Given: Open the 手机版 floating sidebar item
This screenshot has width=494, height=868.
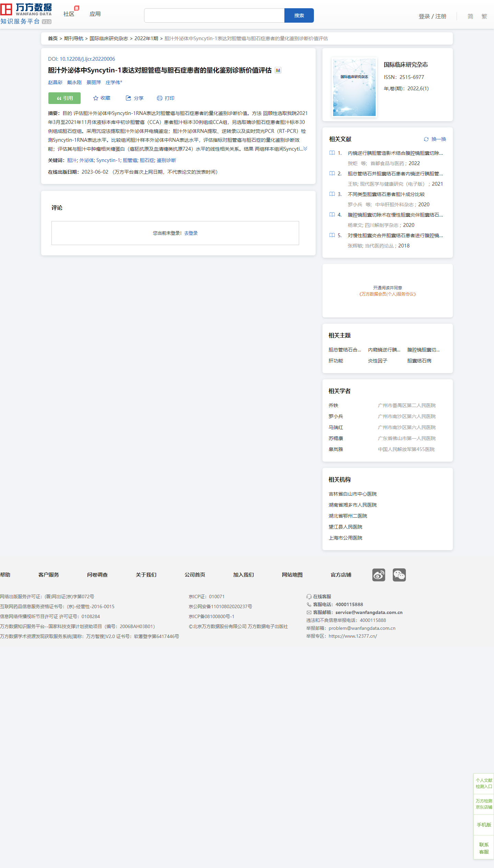Looking at the screenshot, I should click(x=484, y=825).
